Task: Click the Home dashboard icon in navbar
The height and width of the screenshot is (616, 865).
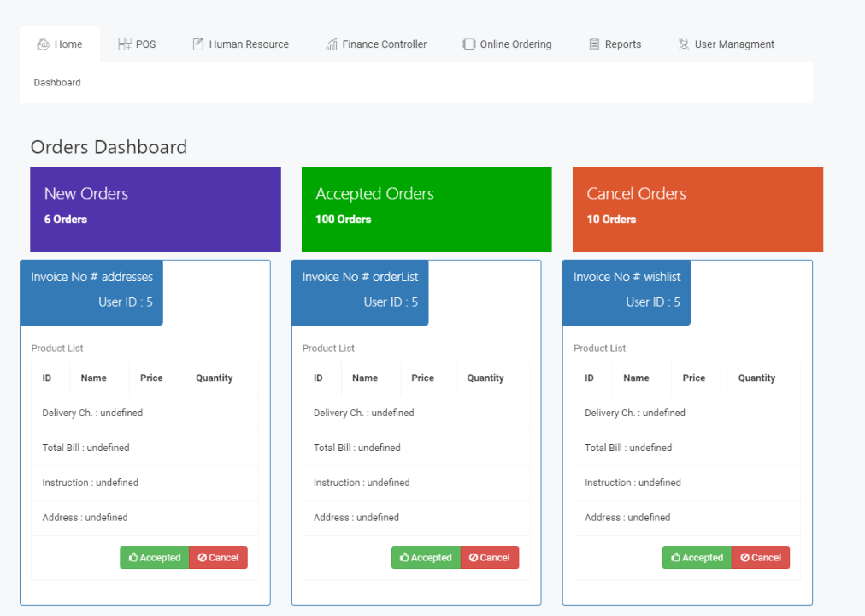Action: point(43,44)
